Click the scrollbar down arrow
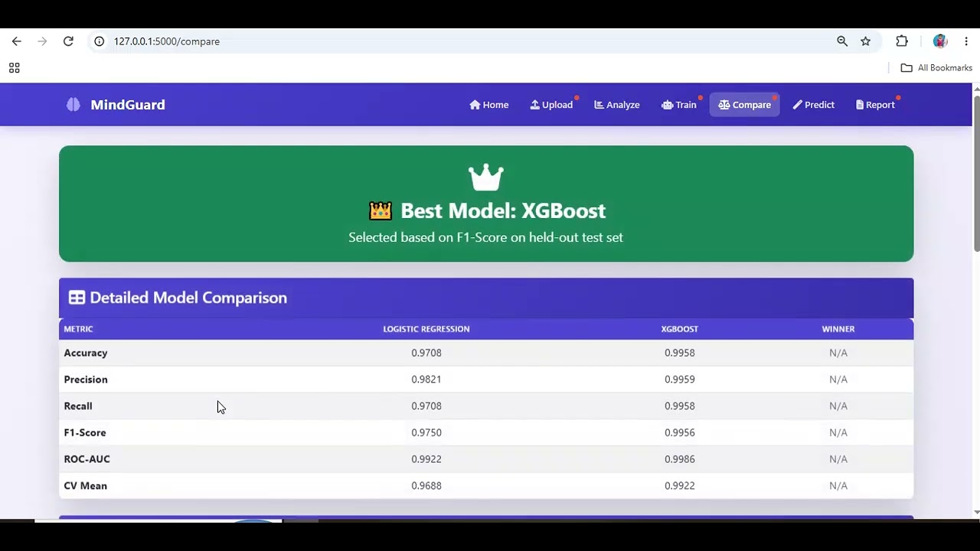Image resolution: width=980 pixels, height=551 pixels. pos(976,512)
